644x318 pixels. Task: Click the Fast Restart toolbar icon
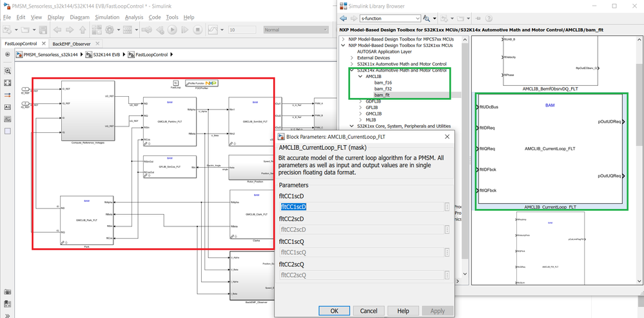click(x=146, y=30)
